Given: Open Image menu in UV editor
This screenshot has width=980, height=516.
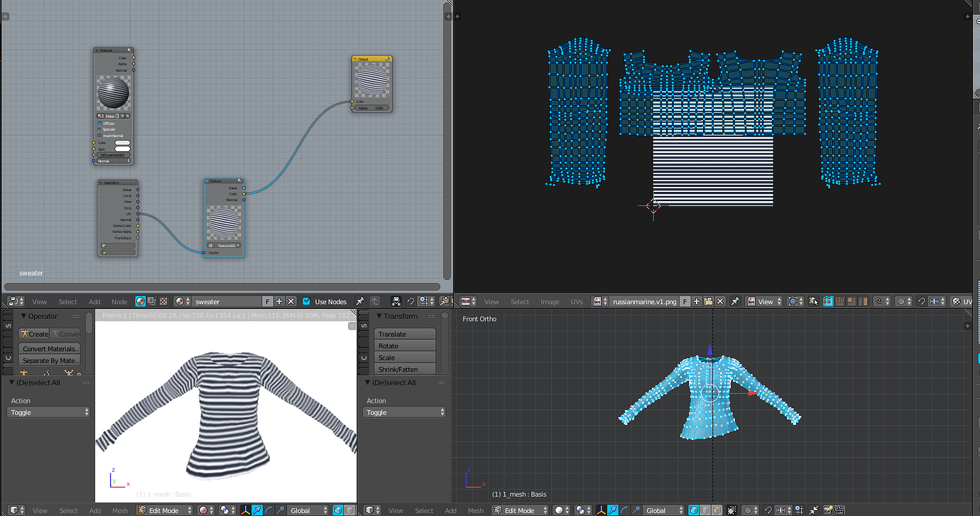Looking at the screenshot, I should tap(550, 302).
